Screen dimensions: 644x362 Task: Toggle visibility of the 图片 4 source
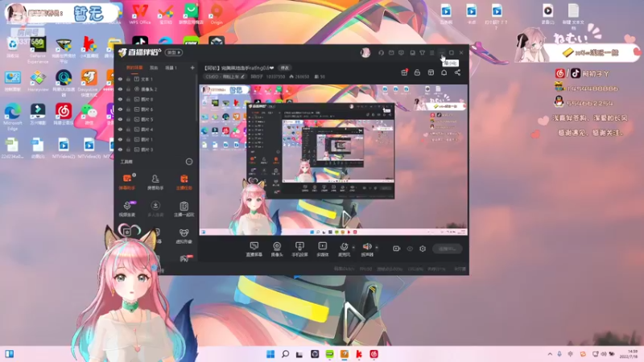click(120, 130)
